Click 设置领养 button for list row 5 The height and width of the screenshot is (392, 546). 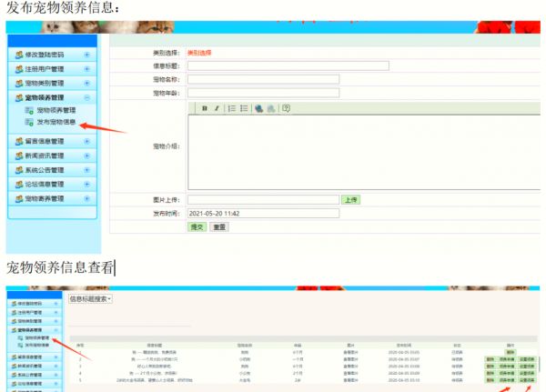(527, 380)
